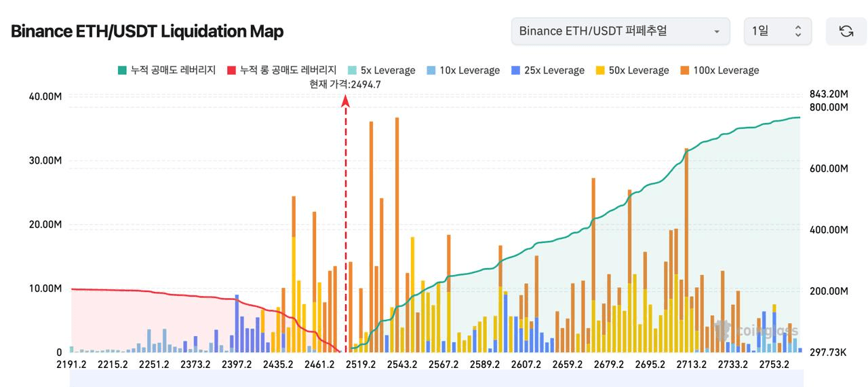Click the 2713.2 price axis label
Screen dimensions: 868x387
click(x=692, y=365)
